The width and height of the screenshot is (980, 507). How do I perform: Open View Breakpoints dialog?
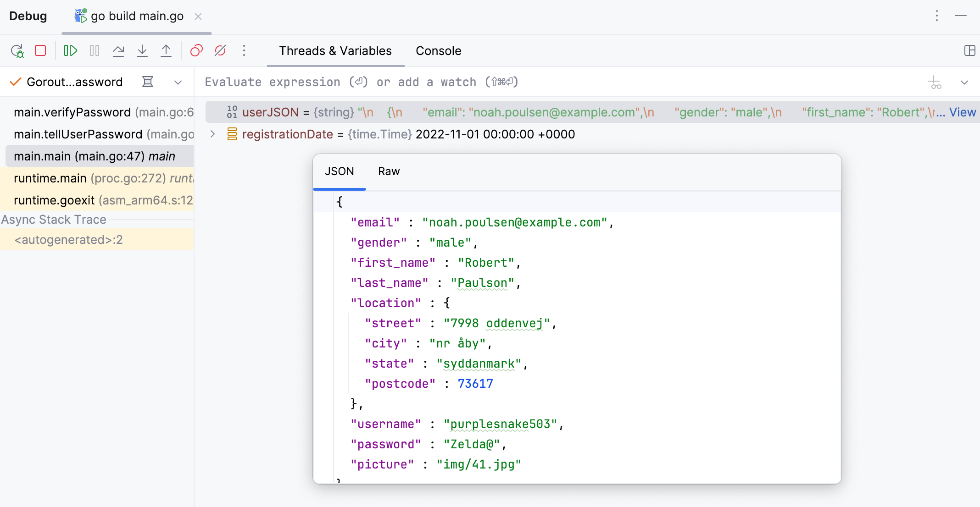pyautogui.click(x=196, y=50)
